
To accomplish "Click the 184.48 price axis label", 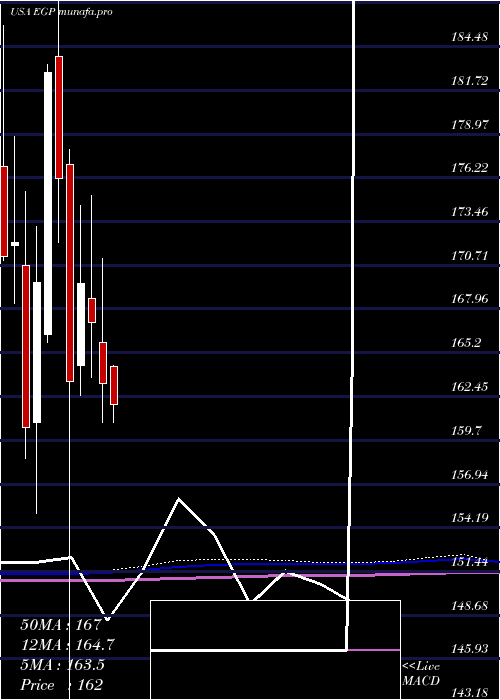I will [469, 38].
